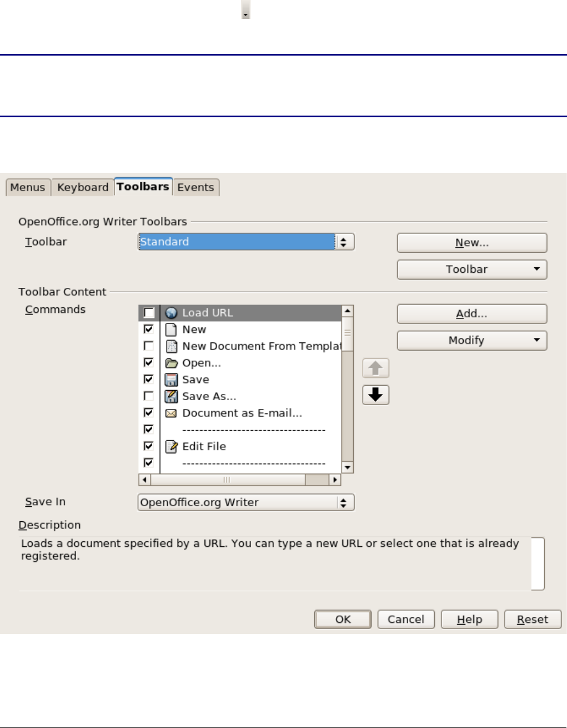The height and width of the screenshot is (728, 567).
Task: Enable the Load URL checkbox
Action: (x=149, y=313)
